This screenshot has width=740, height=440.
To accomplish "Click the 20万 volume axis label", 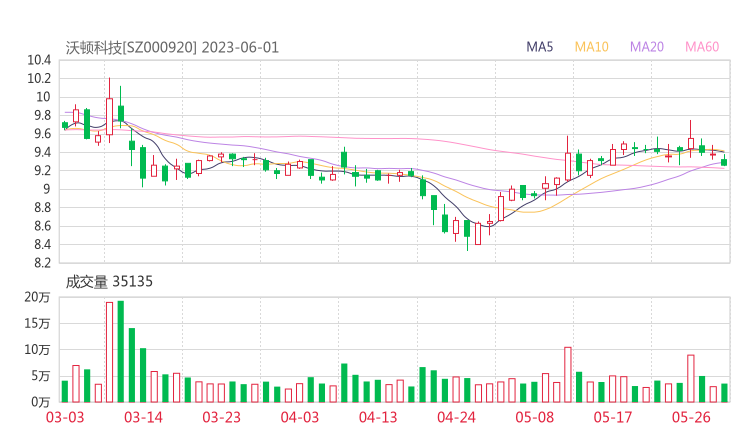I will pyautogui.click(x=37, y=297).
